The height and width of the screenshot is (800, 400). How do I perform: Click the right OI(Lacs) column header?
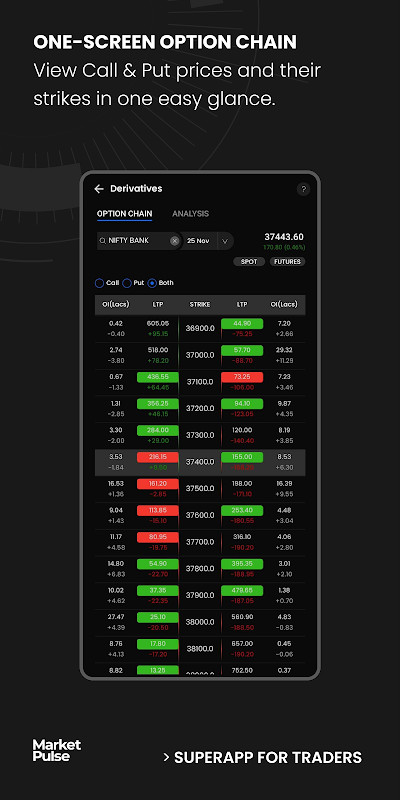pos(284,305)
